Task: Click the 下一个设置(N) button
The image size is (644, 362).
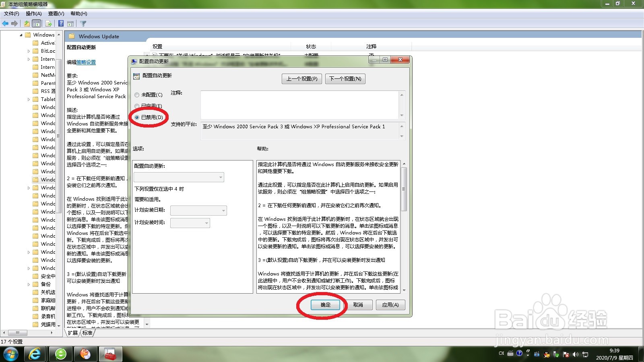Action: click(345, 79)
